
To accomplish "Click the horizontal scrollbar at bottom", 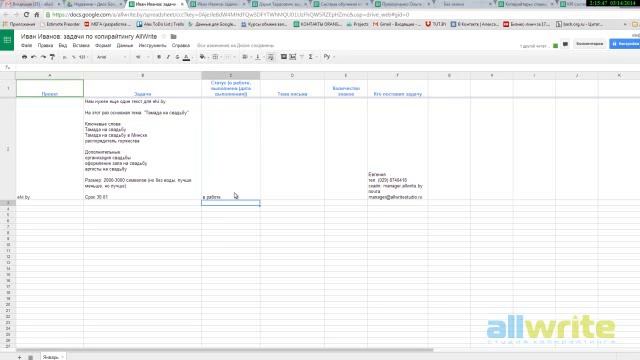I will click(224, 350).
